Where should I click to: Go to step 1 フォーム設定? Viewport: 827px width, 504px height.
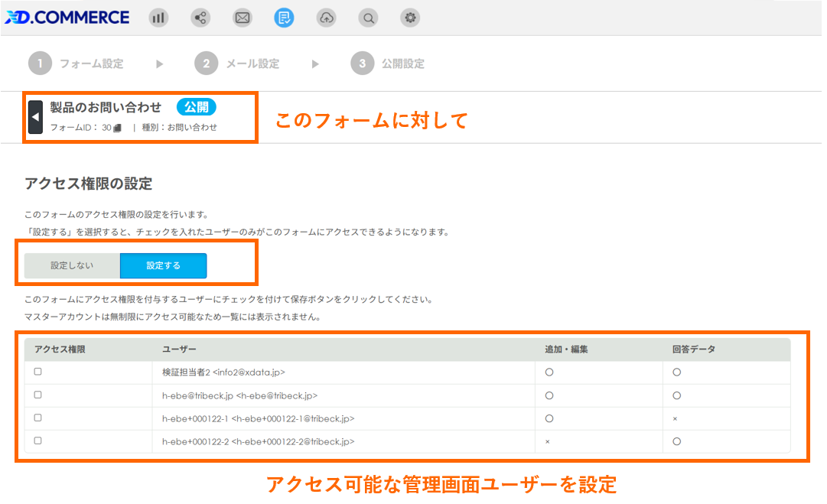click(x=77, y=63)
